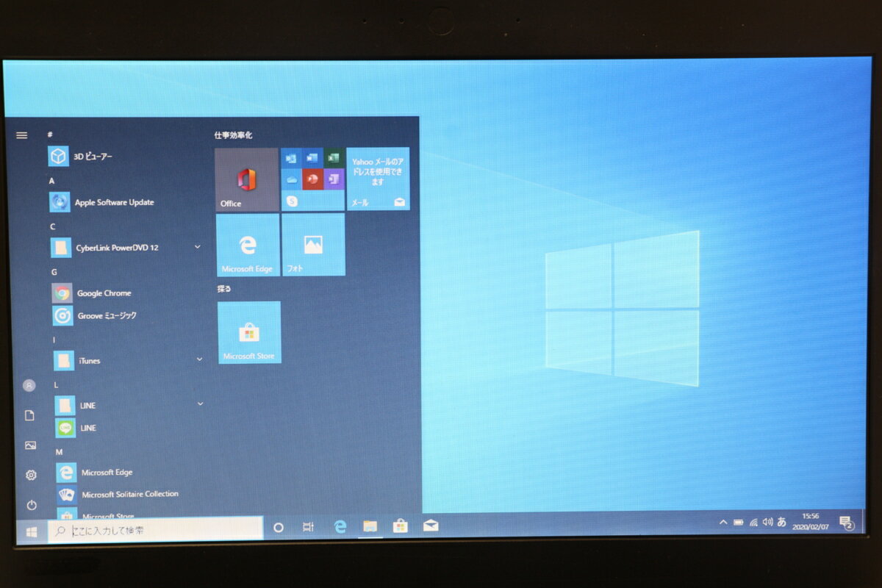Open File Explorer on the taskbar
This screenshot has height=588, width=882.
tap(370, 526)
